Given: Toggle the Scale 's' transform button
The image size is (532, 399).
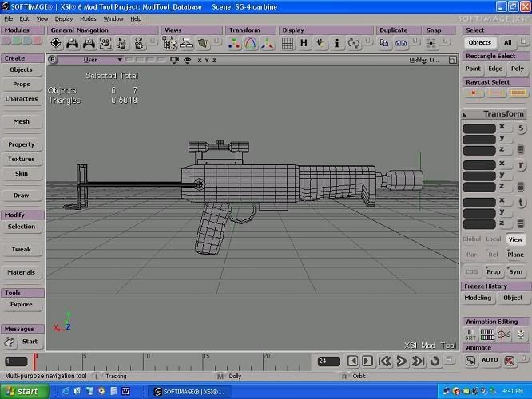Looking at the screenshot, I should tap(522, 128).
